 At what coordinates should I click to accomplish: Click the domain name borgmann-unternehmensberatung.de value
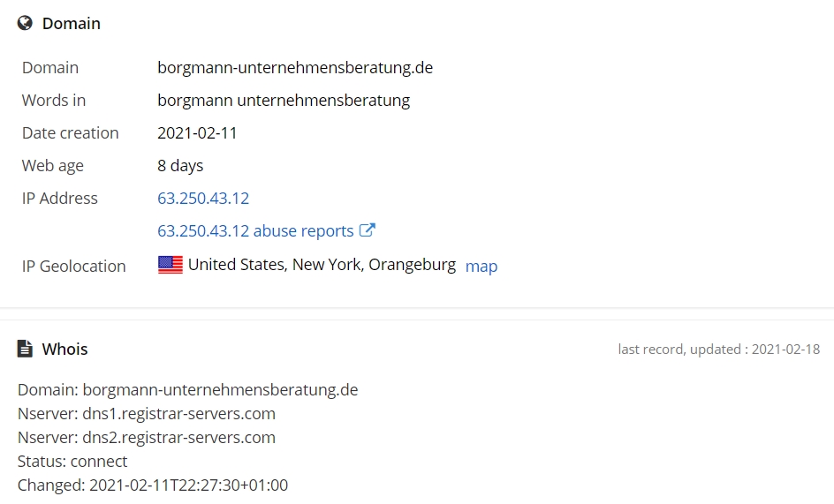point(295,67)
